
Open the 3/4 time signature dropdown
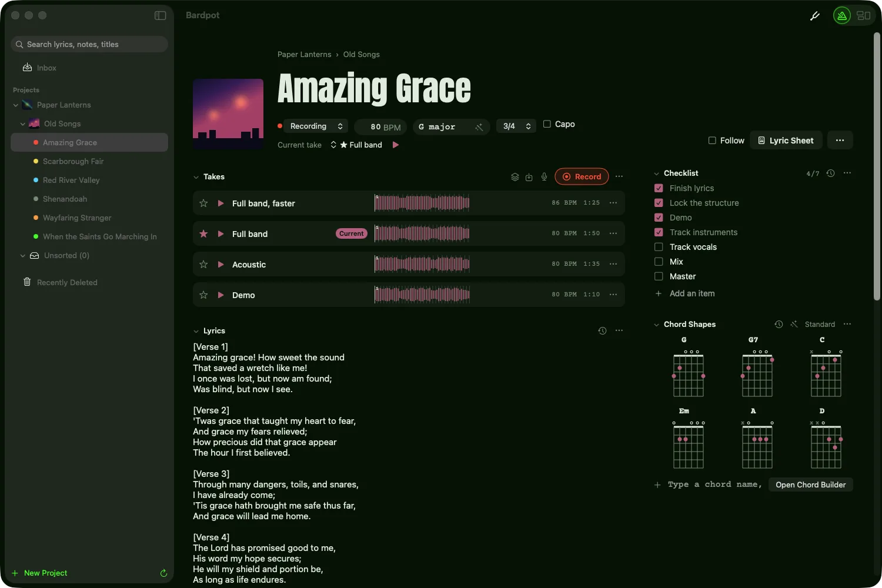pos(516,126)
